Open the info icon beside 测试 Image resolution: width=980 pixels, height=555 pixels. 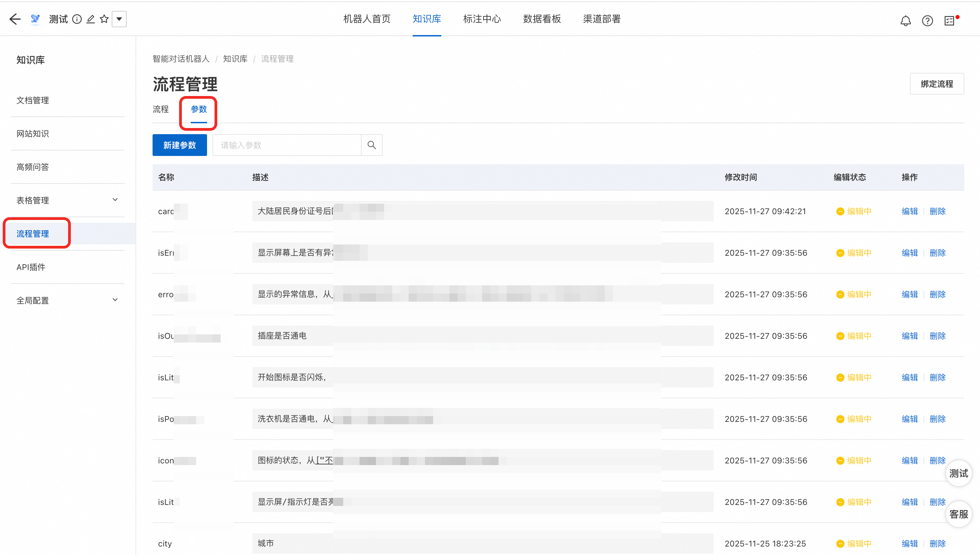77,19
